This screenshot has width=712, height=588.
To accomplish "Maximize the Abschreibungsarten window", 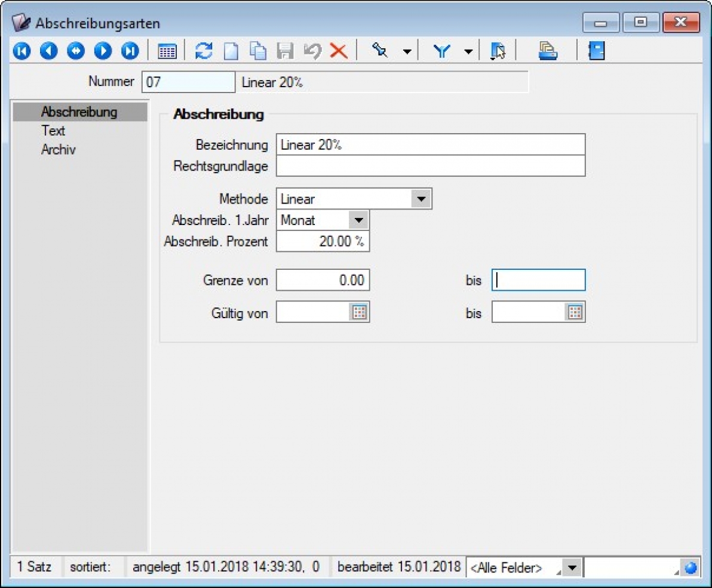I will coord(641,22).
